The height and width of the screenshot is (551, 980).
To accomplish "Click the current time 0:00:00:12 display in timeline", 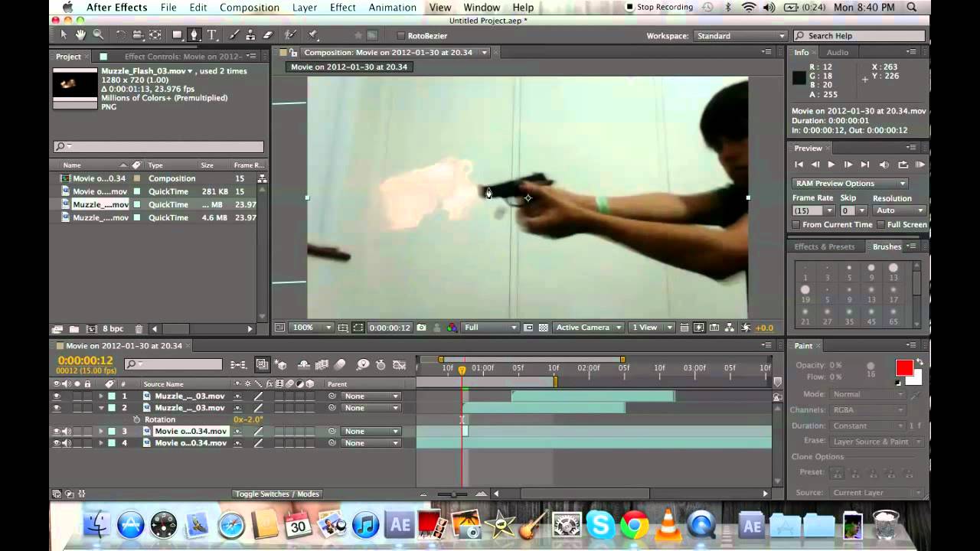I will pyautogui.click(x=85, y=360).
